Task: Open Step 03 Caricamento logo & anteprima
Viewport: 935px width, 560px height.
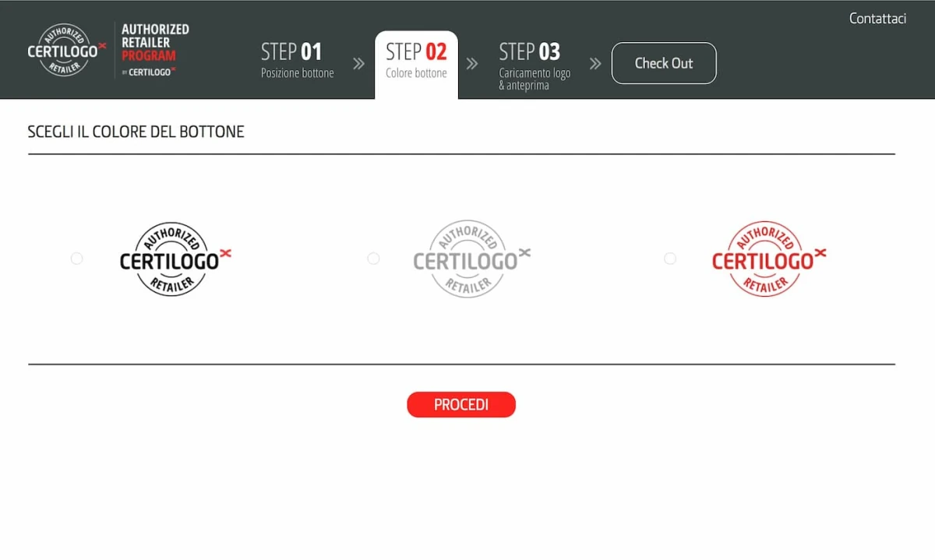Action: 535,65
